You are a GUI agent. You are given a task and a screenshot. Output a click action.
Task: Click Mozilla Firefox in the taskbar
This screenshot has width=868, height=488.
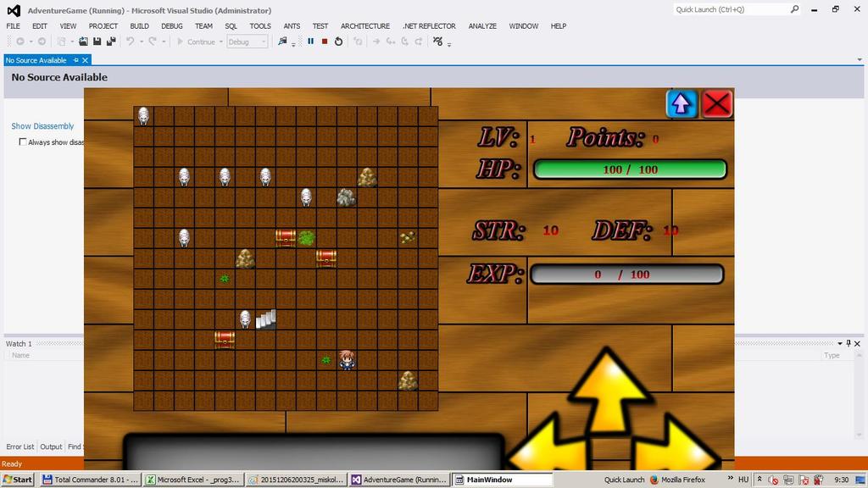point(677,480)
